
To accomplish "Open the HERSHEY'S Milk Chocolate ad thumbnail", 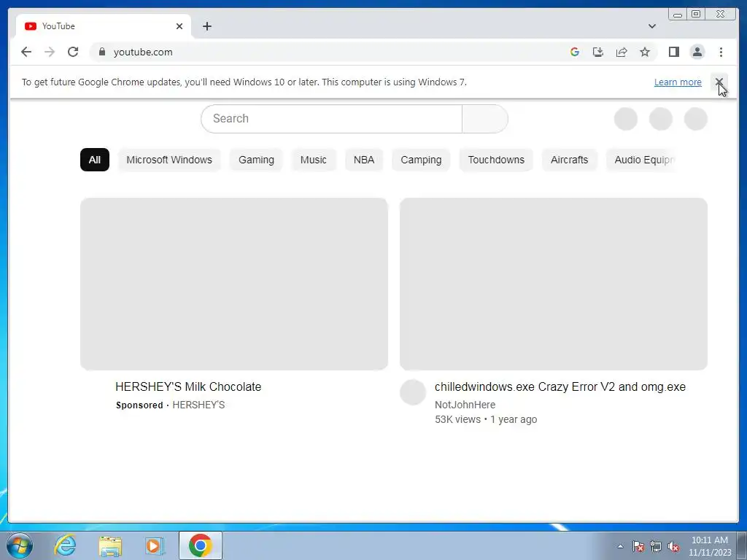I will pos(234,284).
